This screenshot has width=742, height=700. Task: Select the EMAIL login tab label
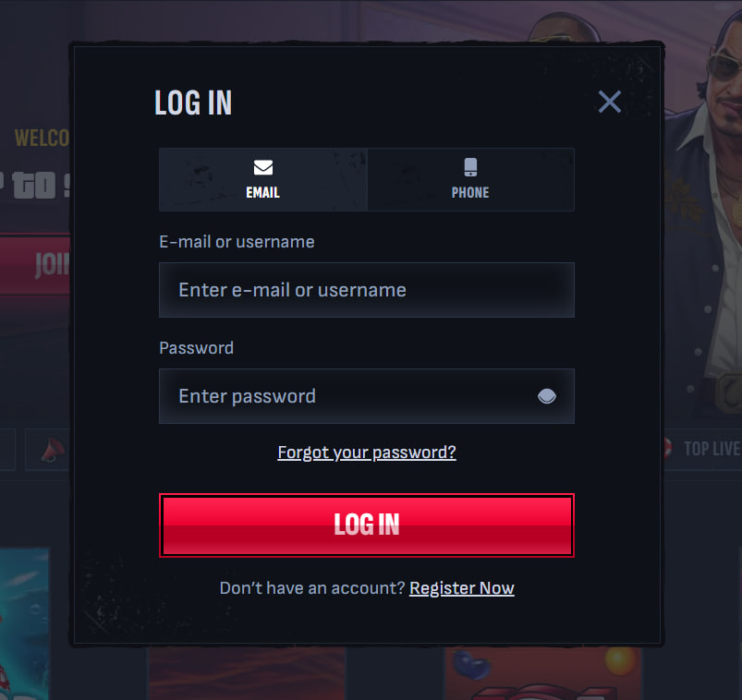pos(262,192)
